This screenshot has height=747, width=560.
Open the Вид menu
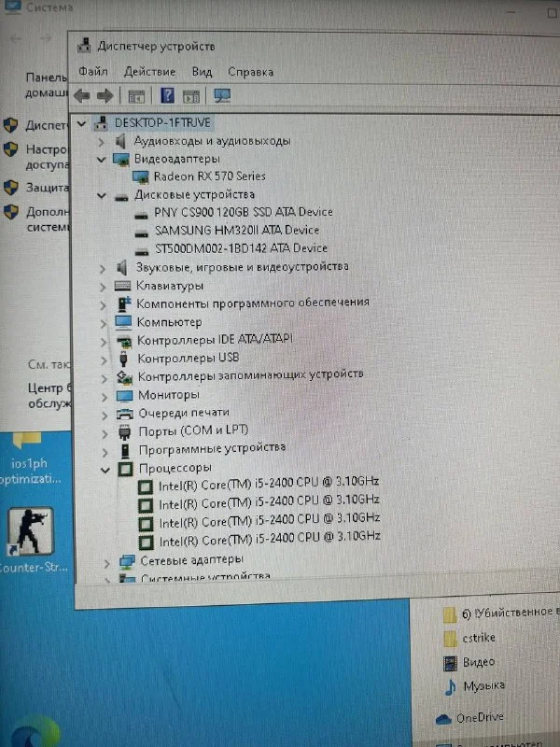(202, 71)
